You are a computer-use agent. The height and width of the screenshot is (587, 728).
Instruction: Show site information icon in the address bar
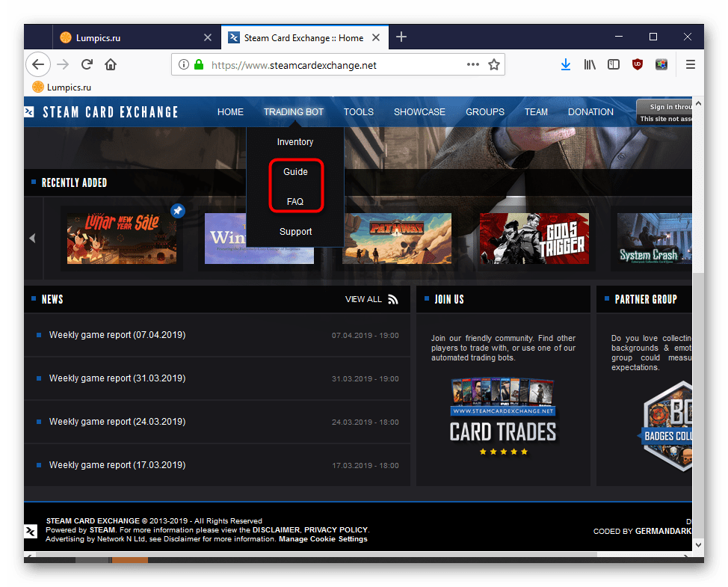[x=184, y=64]
